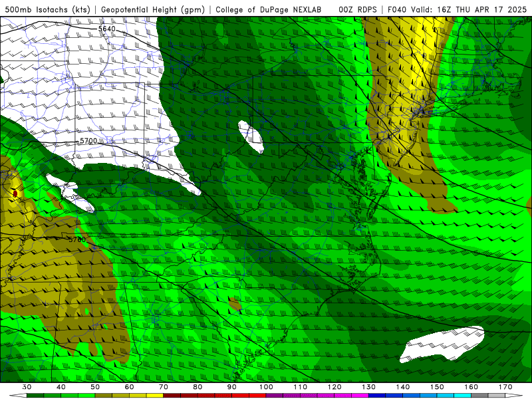Pick the bright yellow colorbar swatch left of 70
The image size is (532, 399).
(155, 396)
